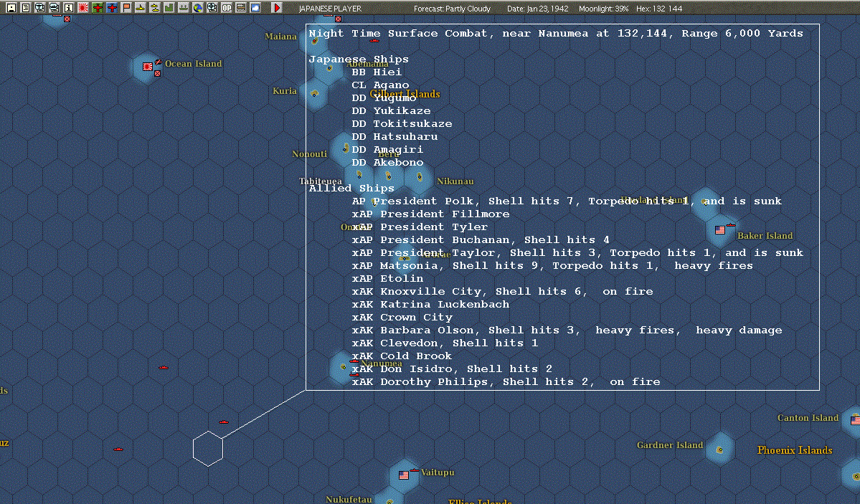The height and width of the screenshot is (504, 860).
Task: Open the first aircraft list icon
Action: (39, 8)
